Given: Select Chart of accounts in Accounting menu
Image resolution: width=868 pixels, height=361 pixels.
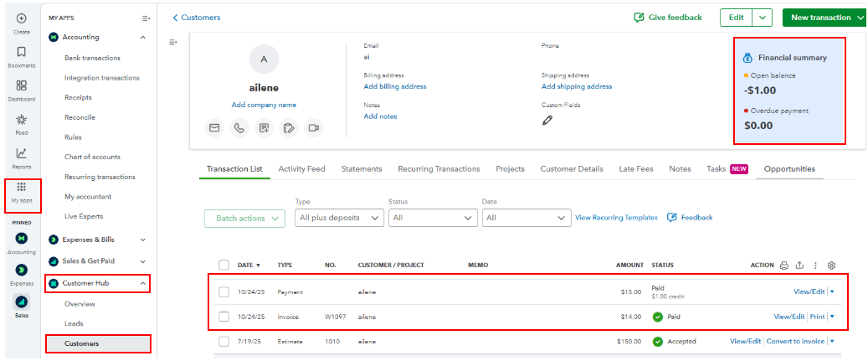Looking at the screenshot, I should pyautogui.click(x=92, y=157).
